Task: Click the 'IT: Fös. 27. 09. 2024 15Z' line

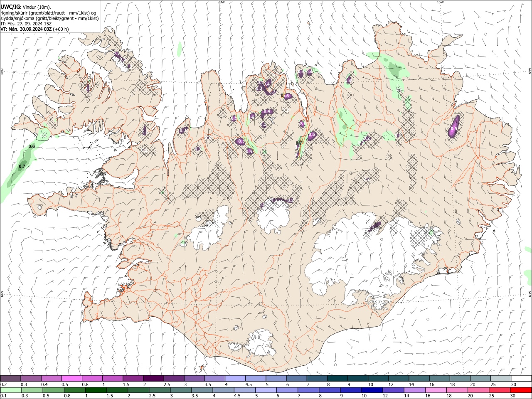Action: coord(26,24)
